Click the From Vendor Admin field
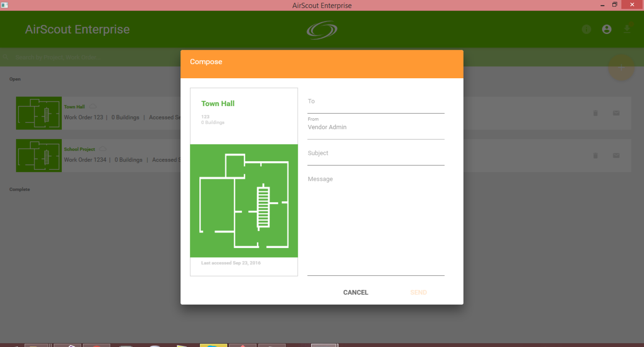This screenshot has width=644, height=347. [376, 127]
